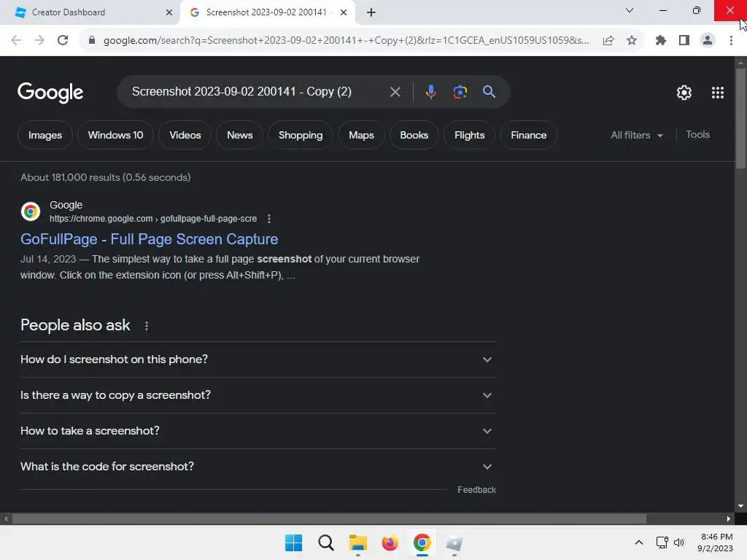This screenshot has width=747, height=560.
Task: Submit search with the magnifier icon
Action: [489, 92]
